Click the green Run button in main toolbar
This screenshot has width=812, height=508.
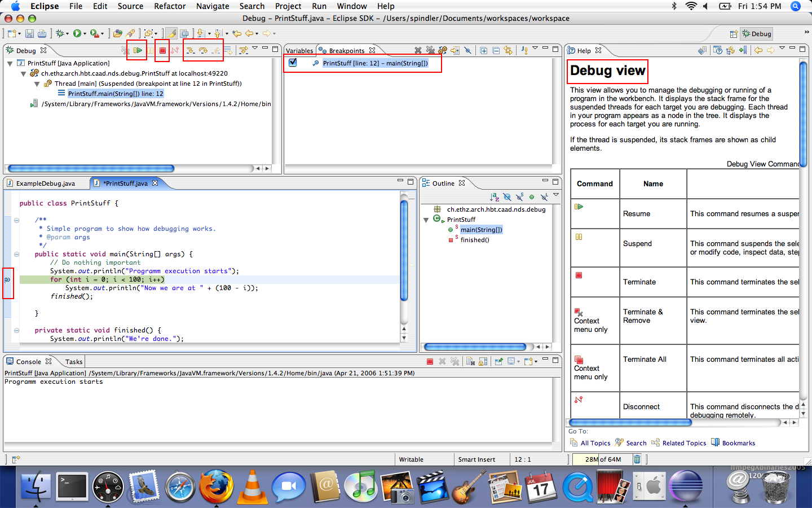point(77,34)
